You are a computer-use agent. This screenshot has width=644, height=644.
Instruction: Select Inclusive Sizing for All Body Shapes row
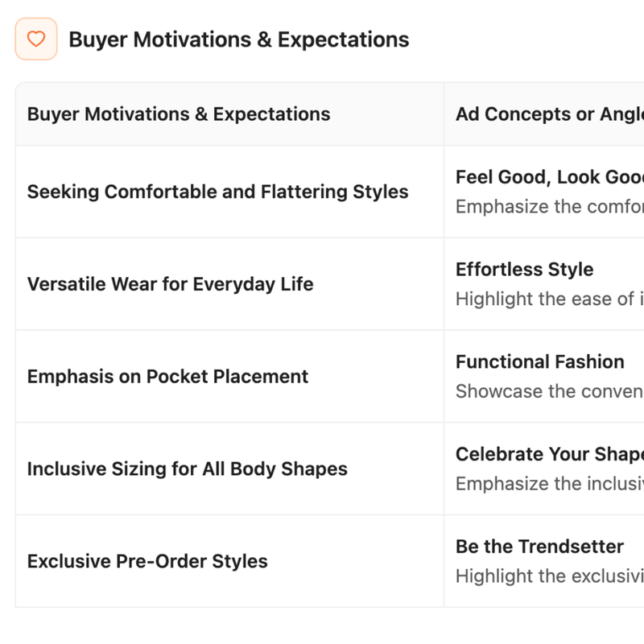(x=330, y=469)
